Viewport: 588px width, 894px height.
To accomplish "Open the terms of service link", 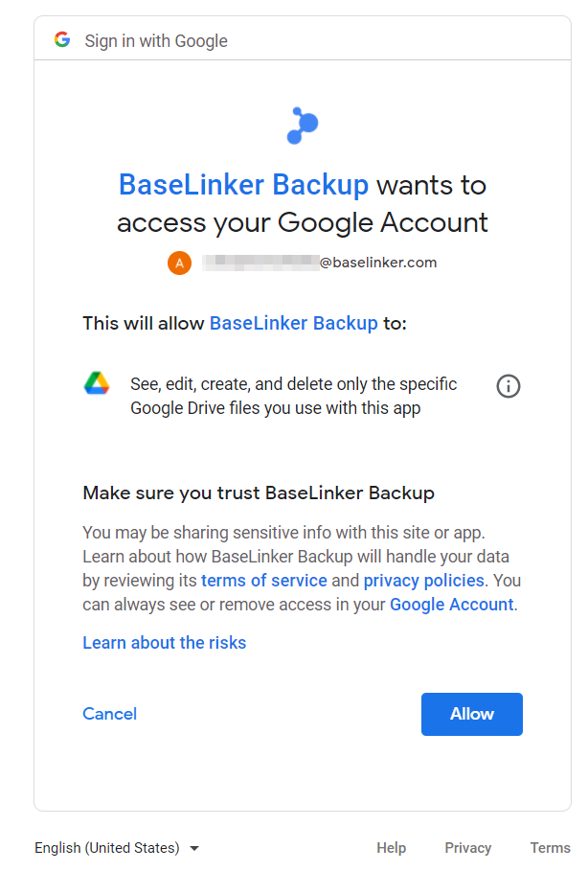I will click(x=264, y=581).
